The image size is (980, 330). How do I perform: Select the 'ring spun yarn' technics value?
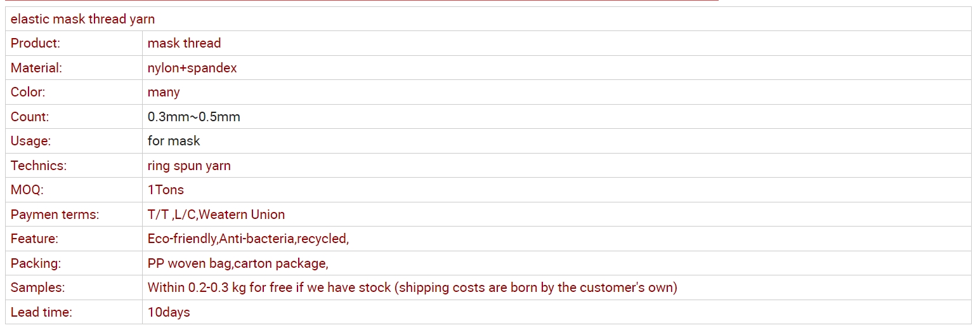(189, 166)
